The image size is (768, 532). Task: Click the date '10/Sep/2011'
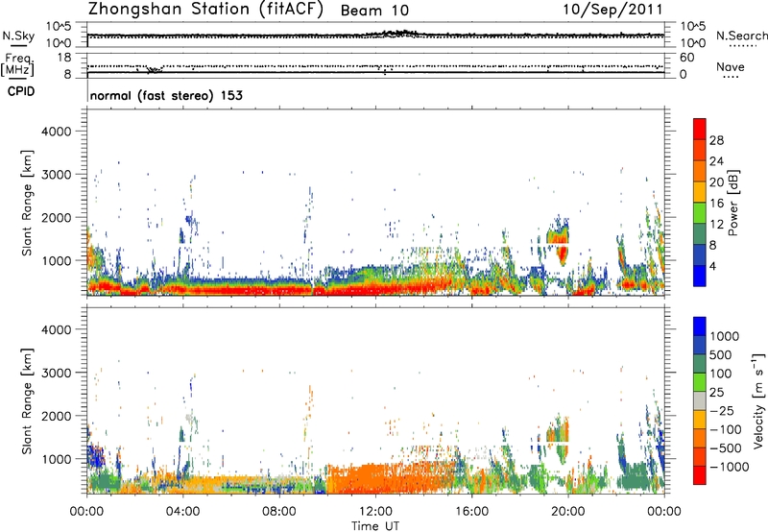612,10
